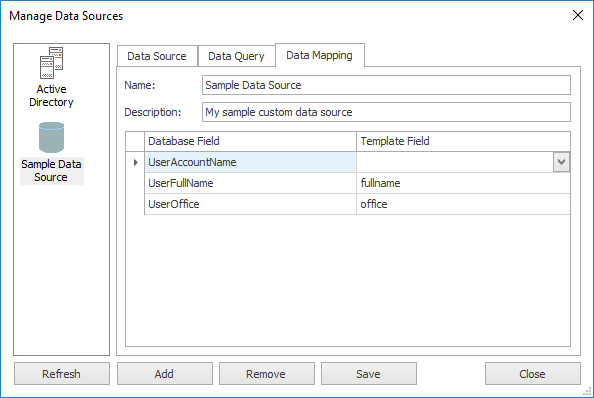
Task: Remove the selected data source
Action: pos(266,374)
